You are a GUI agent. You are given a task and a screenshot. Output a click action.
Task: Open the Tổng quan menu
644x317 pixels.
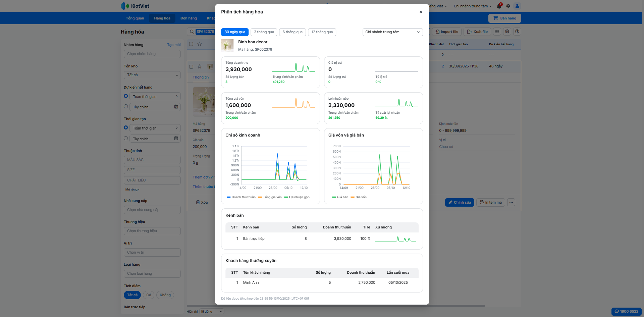pos(135,18)
